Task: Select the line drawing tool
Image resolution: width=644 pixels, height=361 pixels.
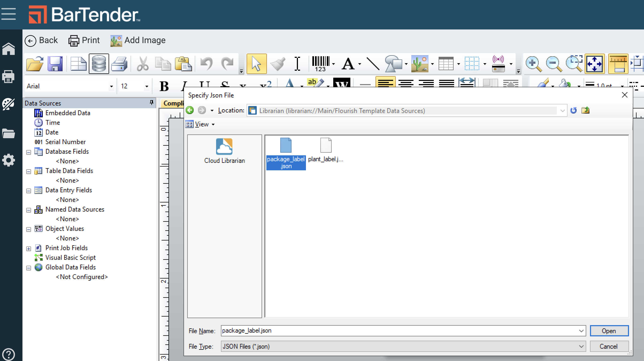Action: pos(373,64)
